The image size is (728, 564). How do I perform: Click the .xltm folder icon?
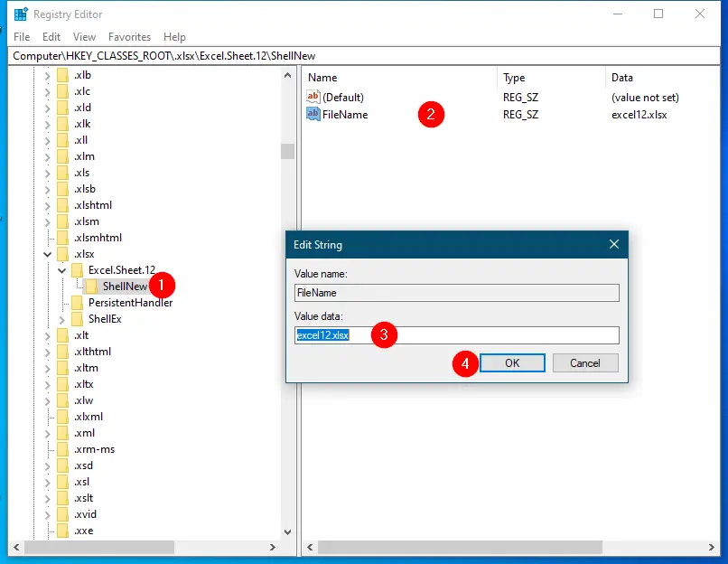click(x=62, y=368)
